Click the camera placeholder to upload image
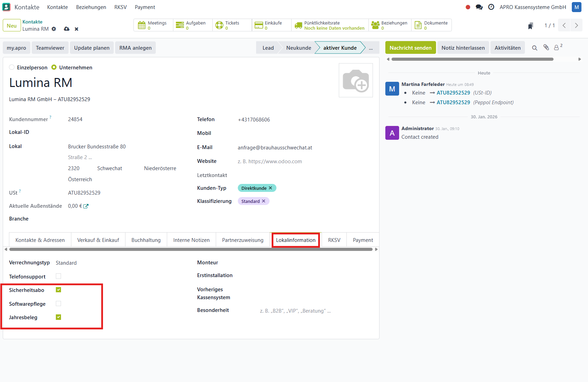Viewport: 588px width, 382px height. pos(356,80)
